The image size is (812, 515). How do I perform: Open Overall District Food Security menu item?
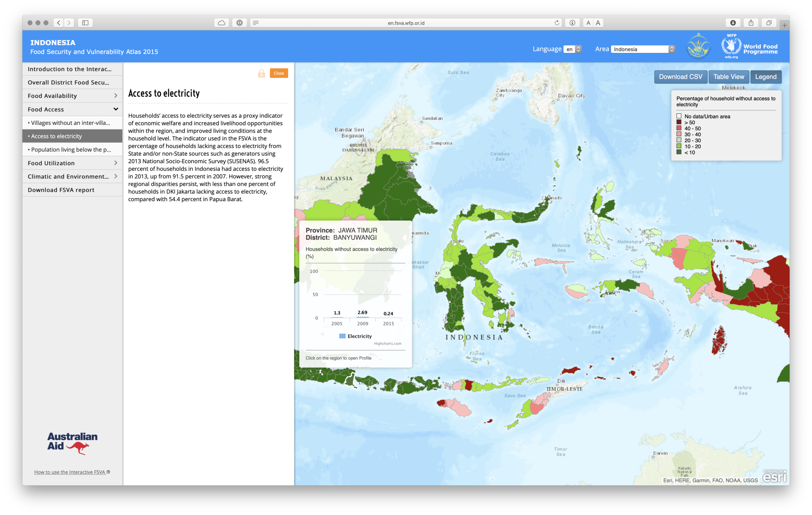[72, 82]
